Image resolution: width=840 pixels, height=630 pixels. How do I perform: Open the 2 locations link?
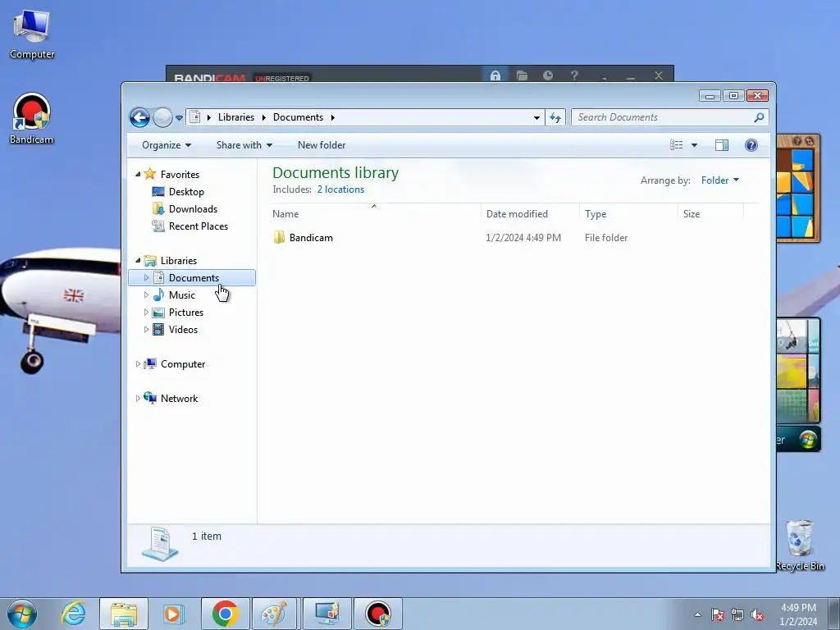pyautogui.click(x=340, y=189)
